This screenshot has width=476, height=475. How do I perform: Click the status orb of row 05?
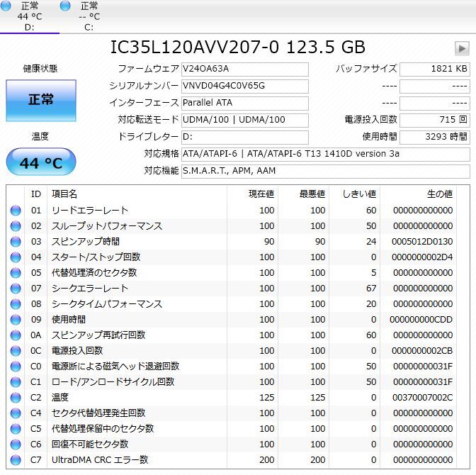tap(16, 273)
